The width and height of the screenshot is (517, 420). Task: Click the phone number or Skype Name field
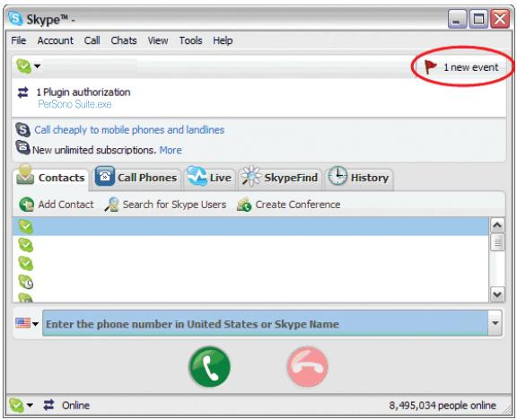[x=266, y=323]
